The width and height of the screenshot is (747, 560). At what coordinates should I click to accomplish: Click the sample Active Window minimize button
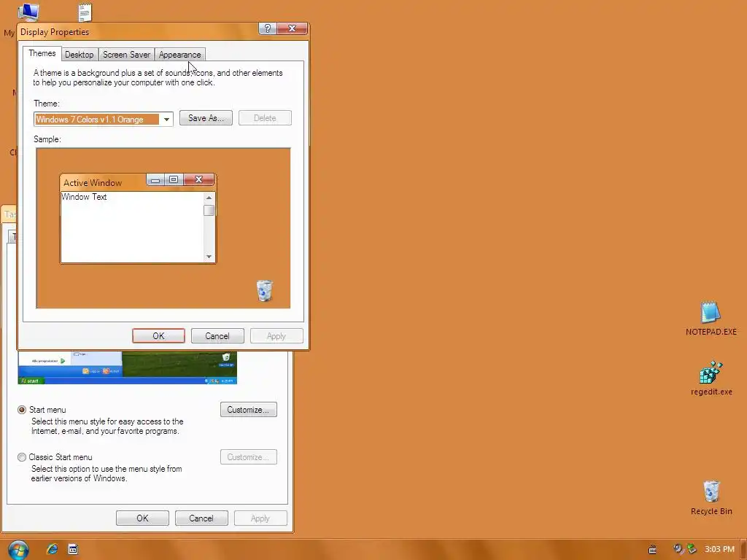click(x=155, y=179)
